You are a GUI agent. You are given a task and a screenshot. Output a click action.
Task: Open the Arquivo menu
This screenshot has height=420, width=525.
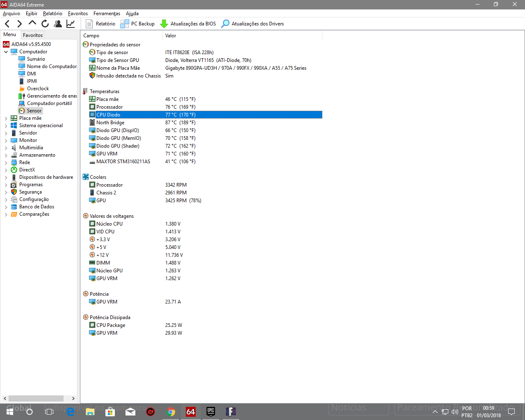coord(11,14)
